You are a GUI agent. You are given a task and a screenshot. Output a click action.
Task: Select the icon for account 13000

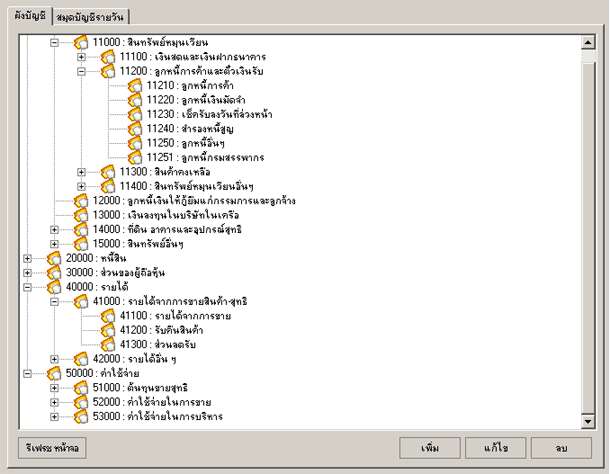point(81,215)
